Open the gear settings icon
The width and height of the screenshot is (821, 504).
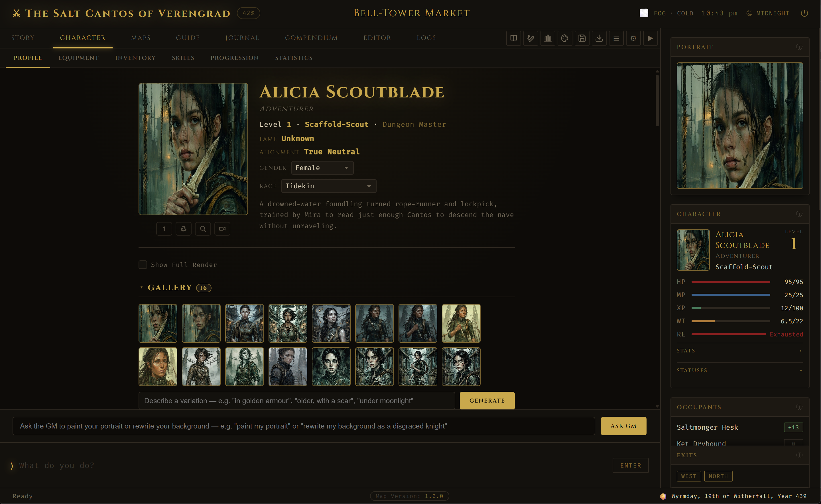(x=633, y=38)
